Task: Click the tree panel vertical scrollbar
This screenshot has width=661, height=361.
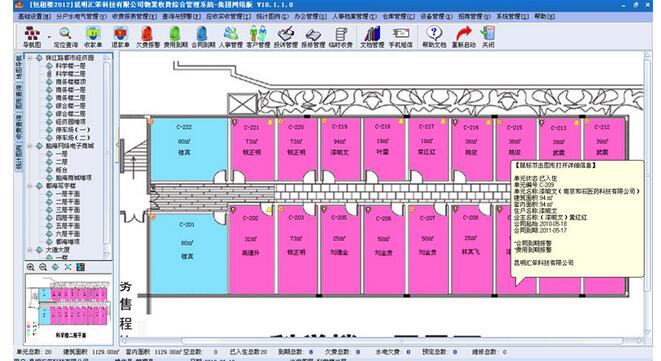Action: (107, 156)
